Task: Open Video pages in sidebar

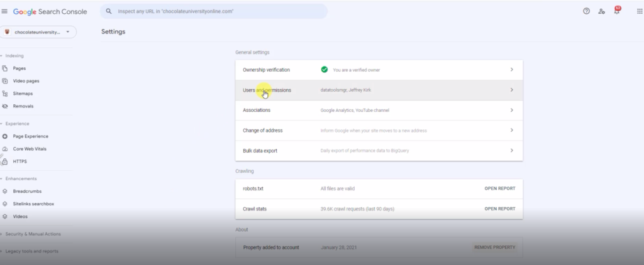Action: point(26,81)
